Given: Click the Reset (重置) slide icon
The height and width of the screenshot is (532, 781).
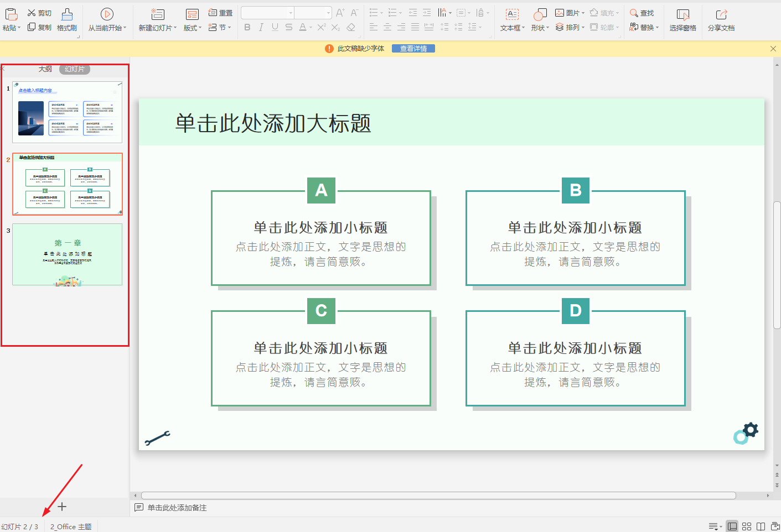Looking at the screenshot, I should pyautogui.click(x=213, y=13).
